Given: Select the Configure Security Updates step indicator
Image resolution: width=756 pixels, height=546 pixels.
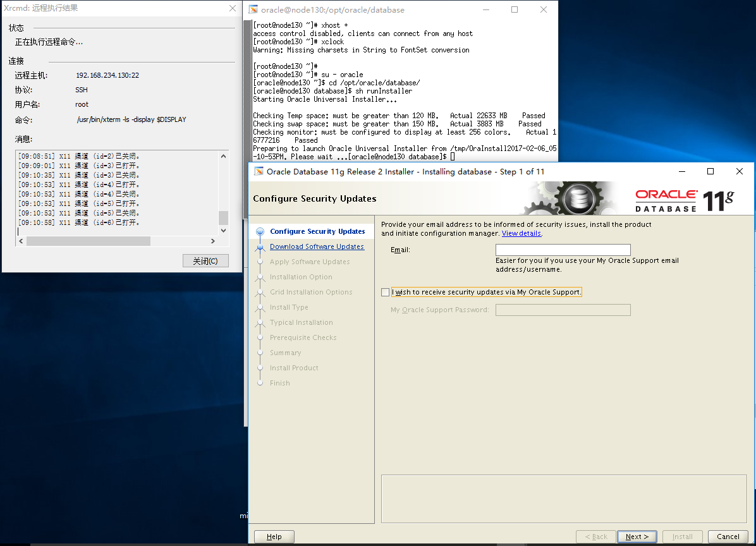Looking at the screenshot, I should [x=260, y=231].
